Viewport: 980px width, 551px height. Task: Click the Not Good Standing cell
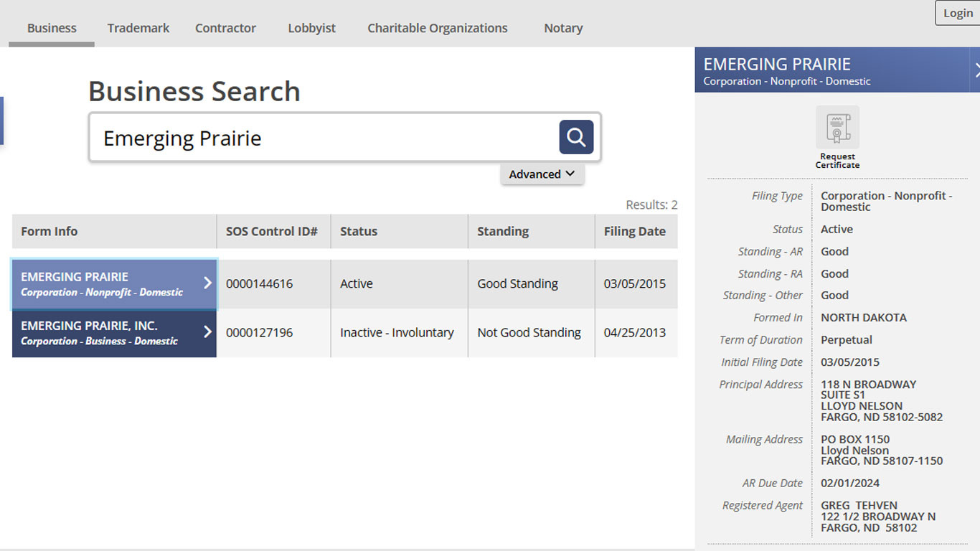(531, 333)
